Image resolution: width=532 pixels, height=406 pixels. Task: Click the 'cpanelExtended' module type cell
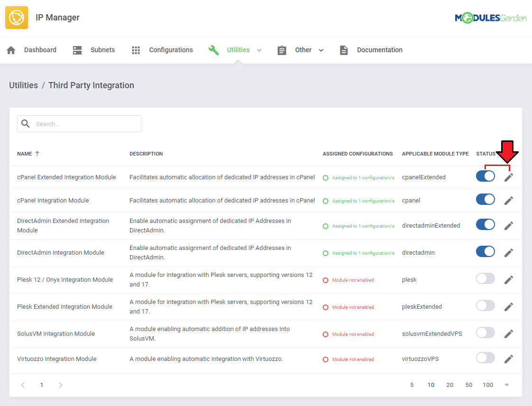click(424, 177)
